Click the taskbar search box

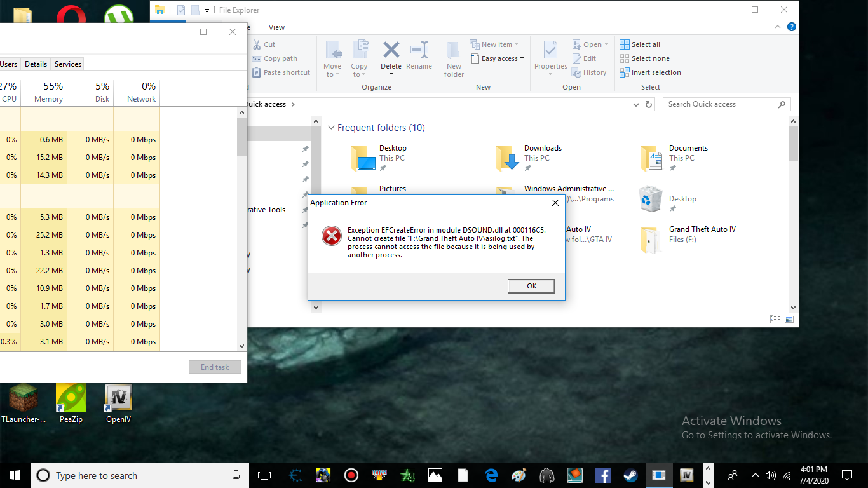(140, 475)
